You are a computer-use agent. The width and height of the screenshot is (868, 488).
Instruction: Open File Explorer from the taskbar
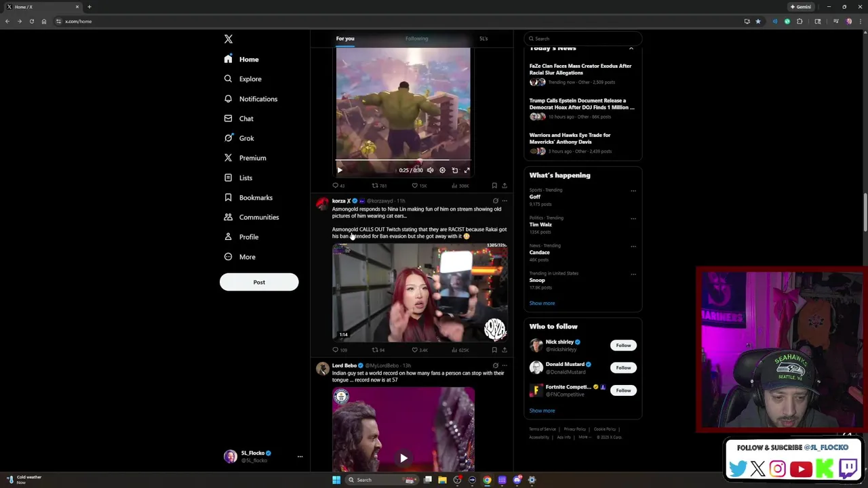442,480
